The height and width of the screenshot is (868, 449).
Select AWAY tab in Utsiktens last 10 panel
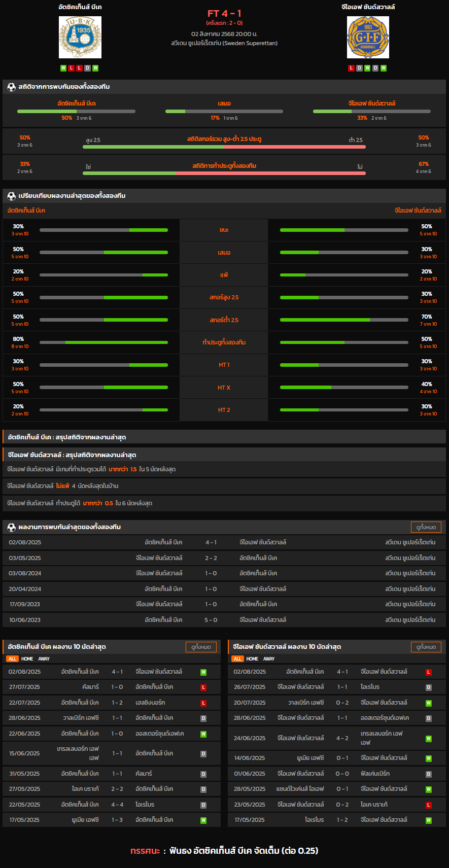(x=44, y=659)
